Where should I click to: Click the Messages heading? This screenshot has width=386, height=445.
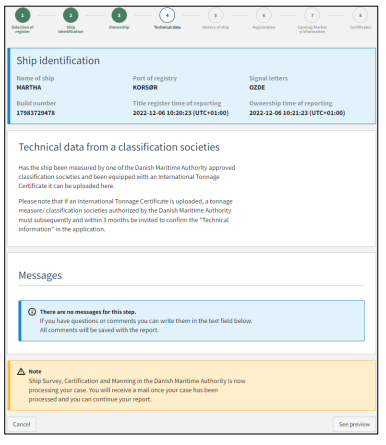[40, 275]
